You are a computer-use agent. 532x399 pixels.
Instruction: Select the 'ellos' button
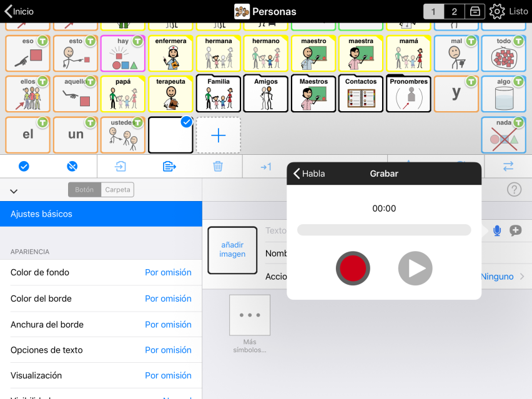[x=28, y=94]
